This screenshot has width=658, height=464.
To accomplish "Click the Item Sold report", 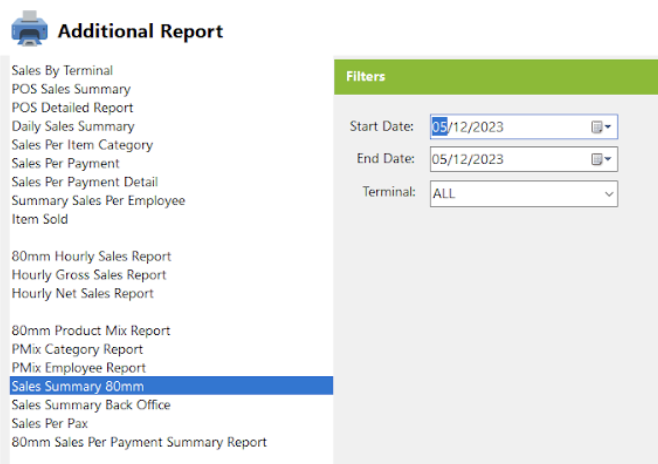I will point(39,219).
